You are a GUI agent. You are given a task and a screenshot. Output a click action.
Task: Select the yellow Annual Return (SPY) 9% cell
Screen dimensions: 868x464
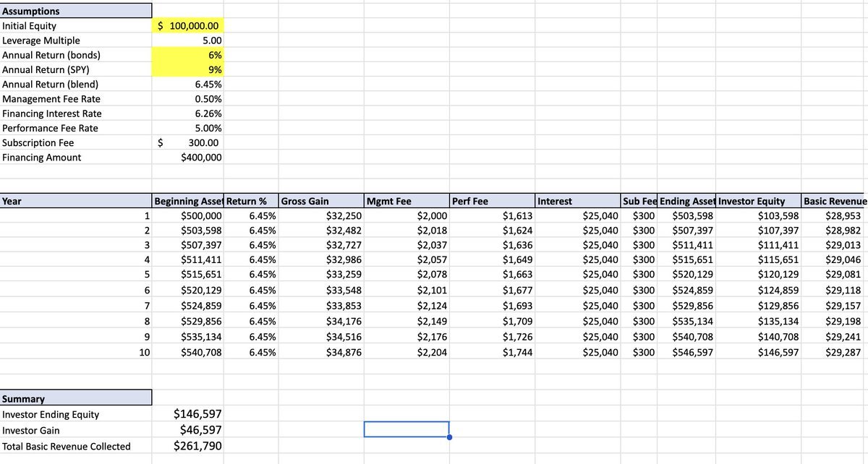(188, 70)
